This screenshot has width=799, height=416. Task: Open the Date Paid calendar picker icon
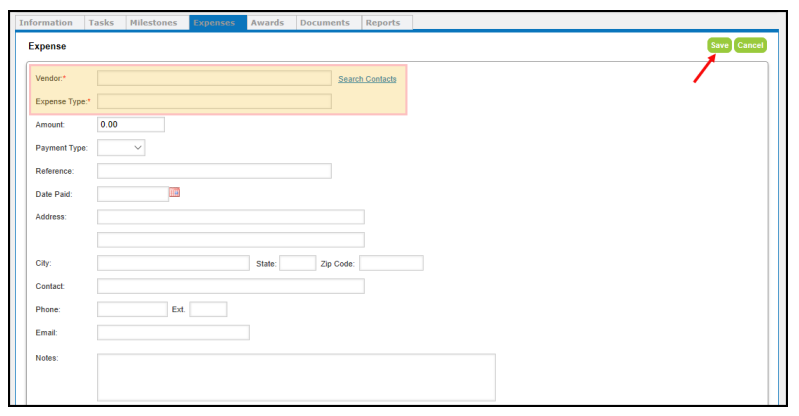tap(174, 192)
